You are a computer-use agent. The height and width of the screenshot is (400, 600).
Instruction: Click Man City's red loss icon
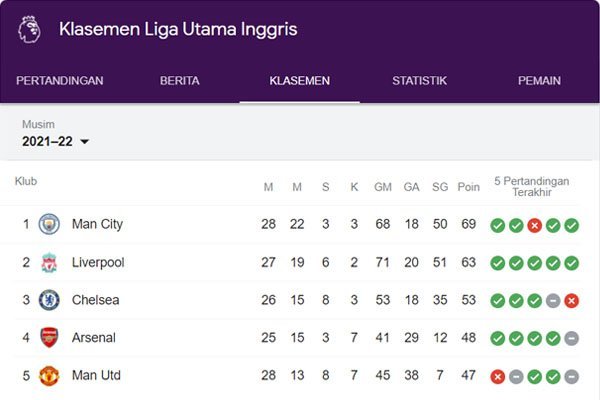534,225
